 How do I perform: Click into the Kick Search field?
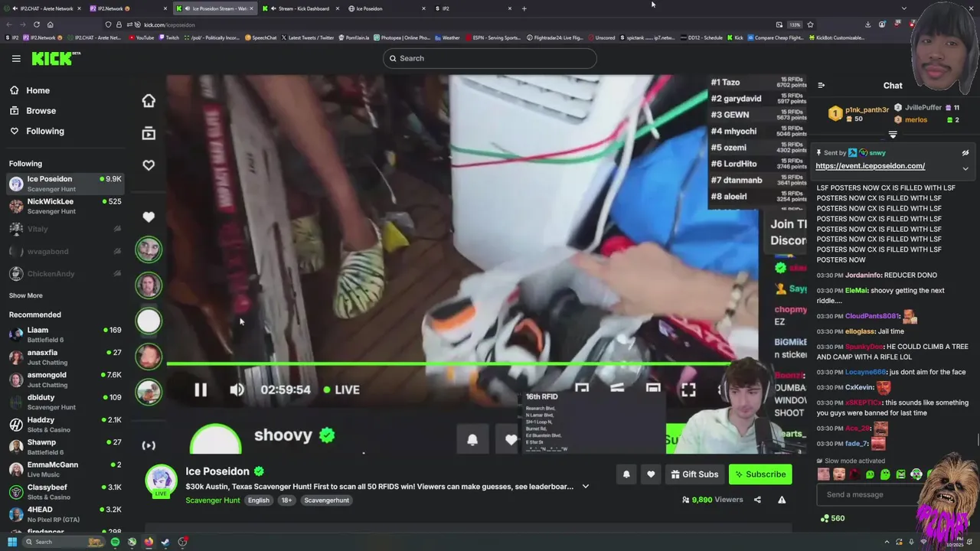coord(490,58)
